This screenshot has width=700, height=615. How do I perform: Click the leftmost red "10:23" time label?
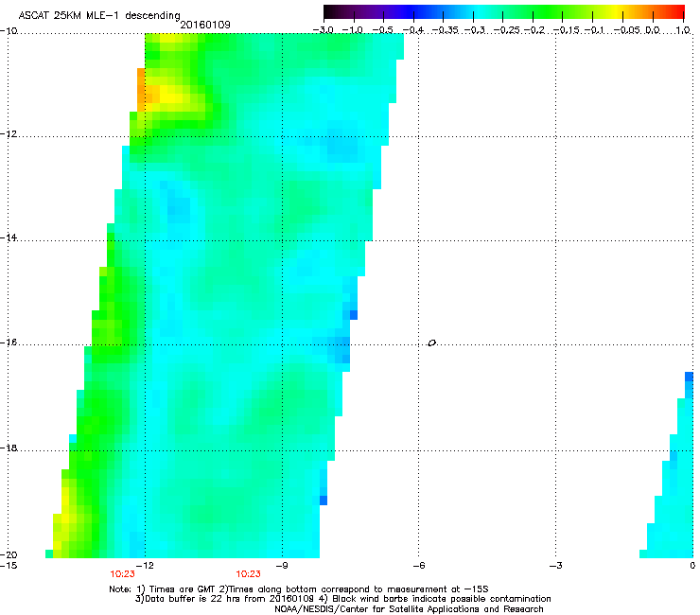122,574
